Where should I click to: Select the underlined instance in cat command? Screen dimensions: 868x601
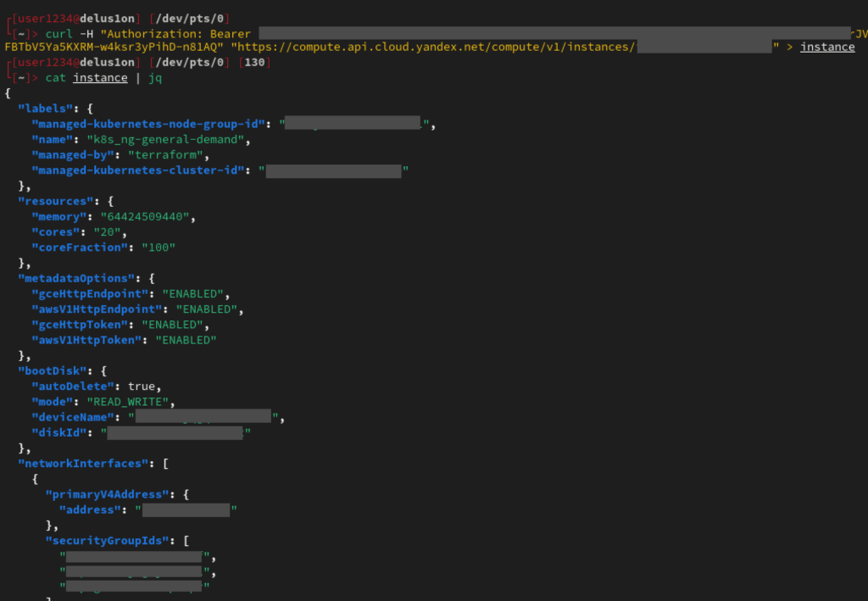(100, 78)
